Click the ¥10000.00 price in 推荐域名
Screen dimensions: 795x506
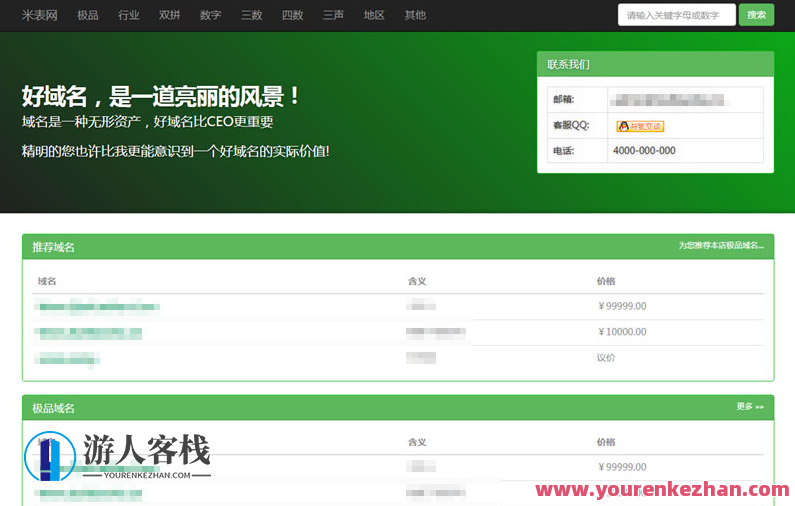(x=622, y=332)
